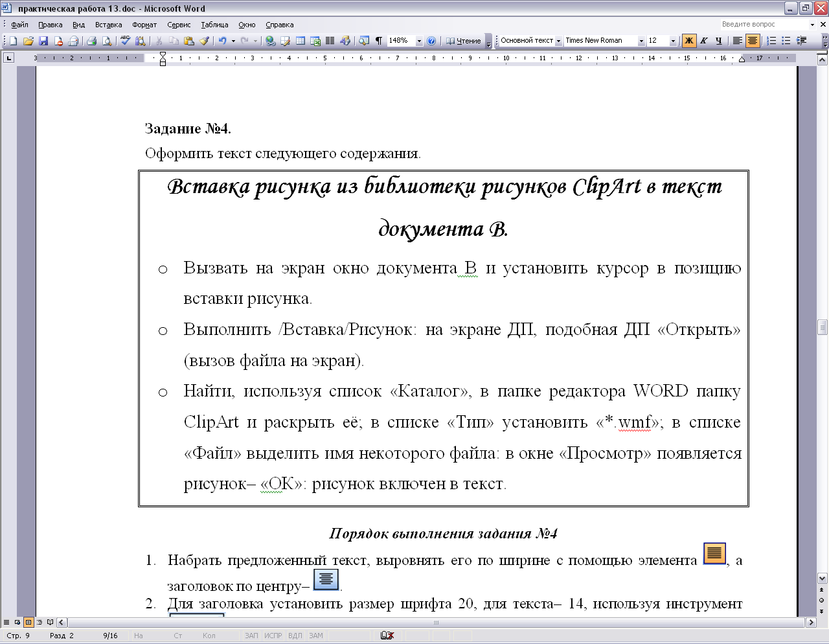Click the Copy icon
Viewport: 829px width, 644px height.
coord(174,41)
